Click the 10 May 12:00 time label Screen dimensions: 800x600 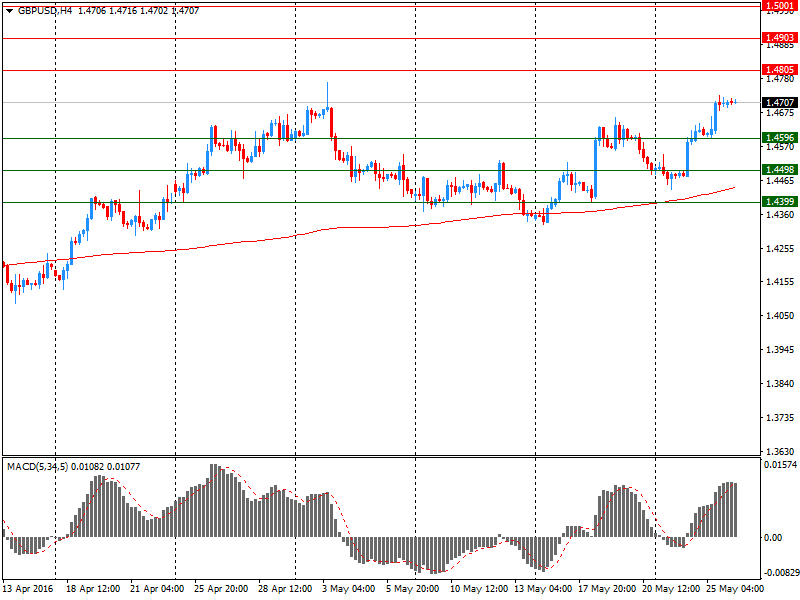click(x=479, y=589)
